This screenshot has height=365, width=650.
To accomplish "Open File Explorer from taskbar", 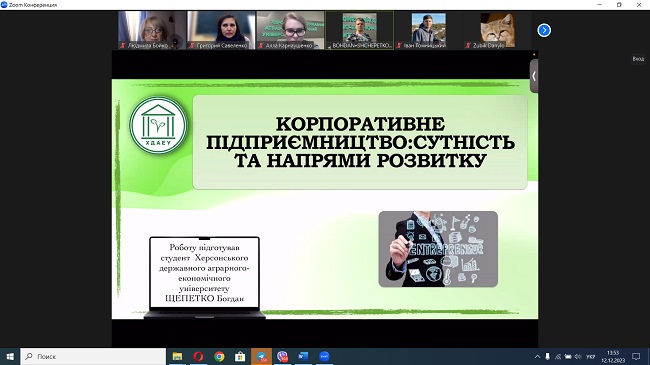I will (x=177, y=356).
